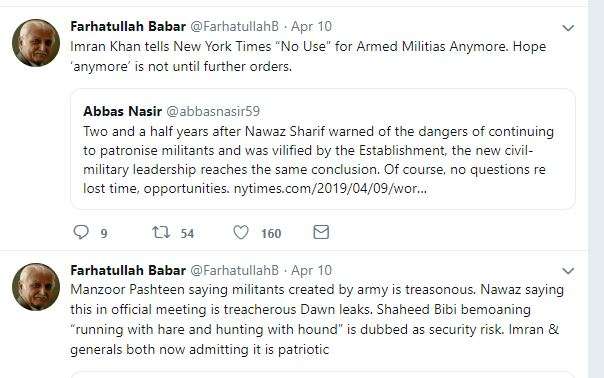Retweet the first Farhatullah Babar tweet
This screenshot has height=378, width=604.
click(x=161, y=232)
